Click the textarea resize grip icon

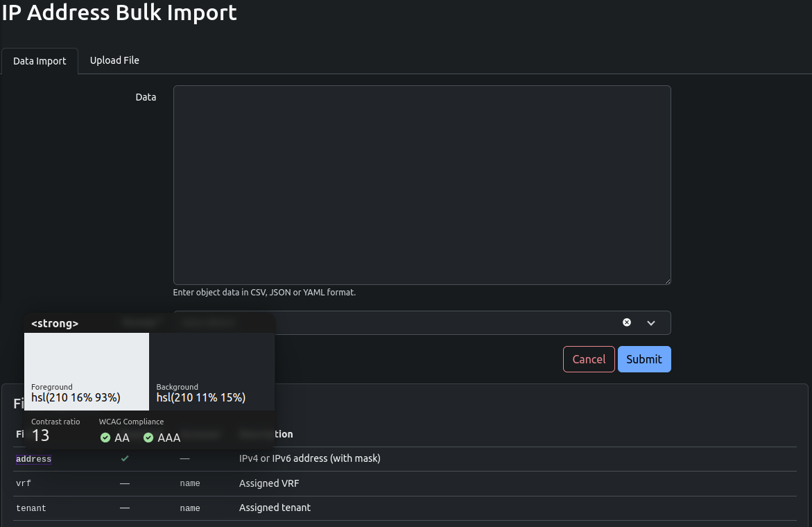point(667,279)
